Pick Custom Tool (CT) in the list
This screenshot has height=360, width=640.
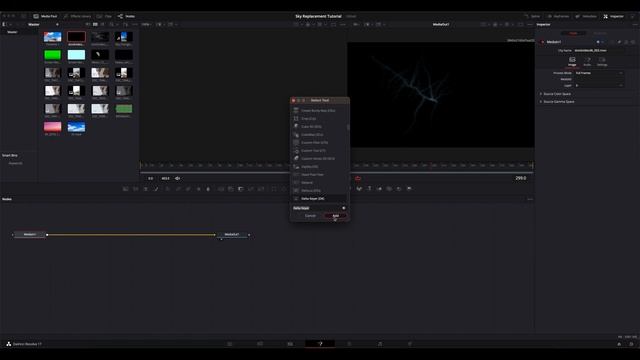coord(319,151)
